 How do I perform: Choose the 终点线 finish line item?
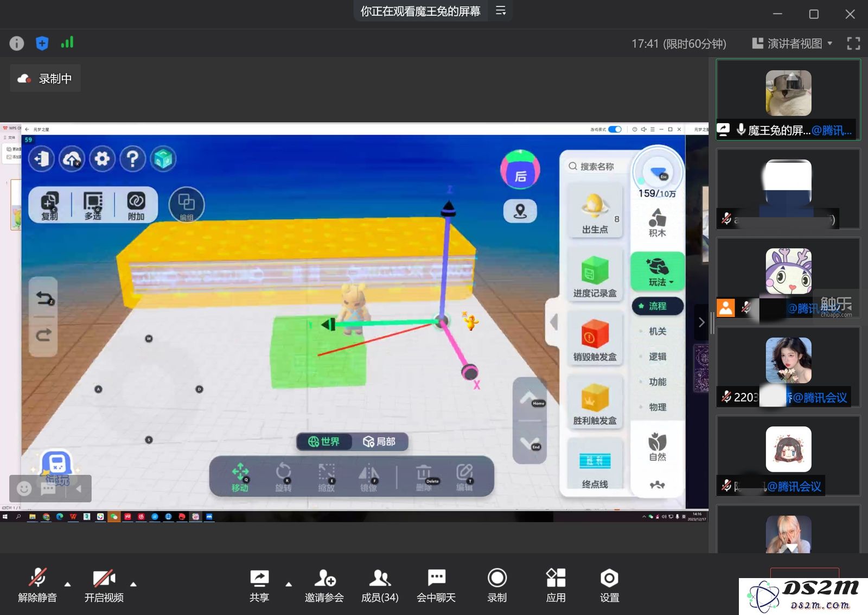(x=595, y=464)
